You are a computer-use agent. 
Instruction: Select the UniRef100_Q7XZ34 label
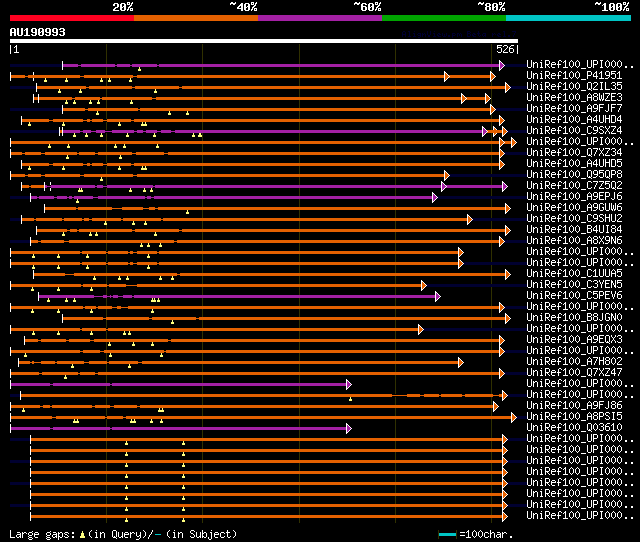[x=574, y=152]
